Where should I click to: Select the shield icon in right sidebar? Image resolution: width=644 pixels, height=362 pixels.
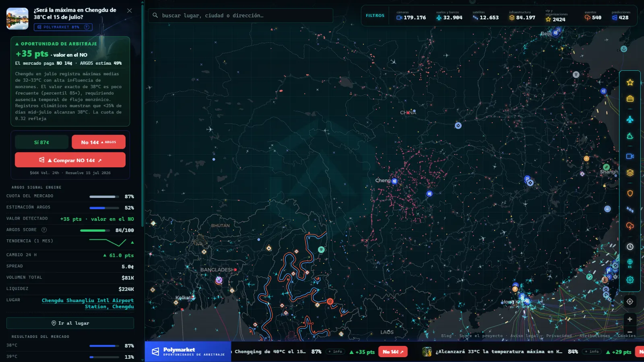click(630, 193)
